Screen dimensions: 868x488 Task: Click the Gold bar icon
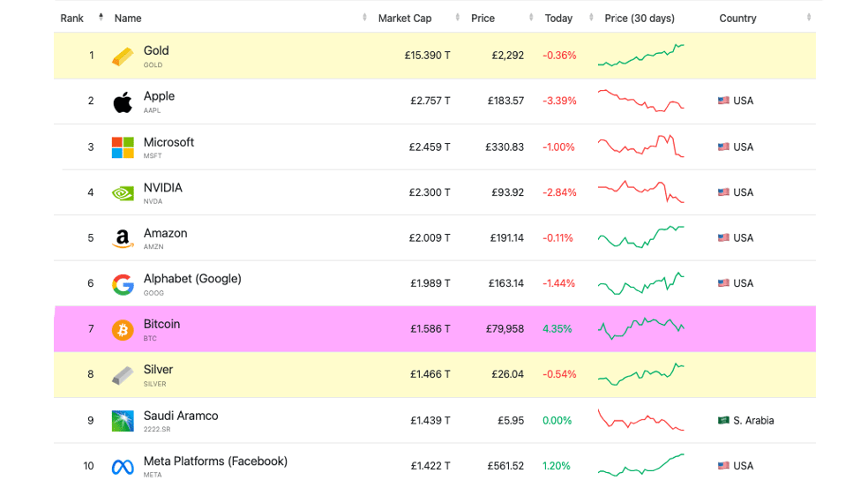pos(123,56)
